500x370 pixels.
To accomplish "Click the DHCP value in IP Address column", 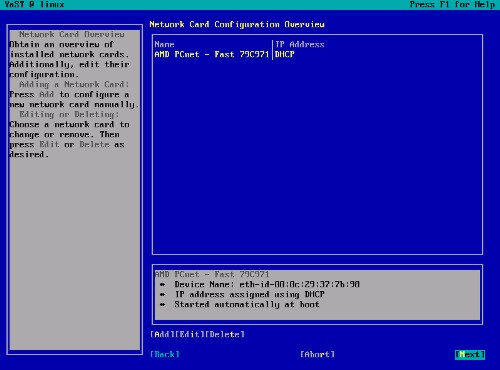I will (285, 54).
